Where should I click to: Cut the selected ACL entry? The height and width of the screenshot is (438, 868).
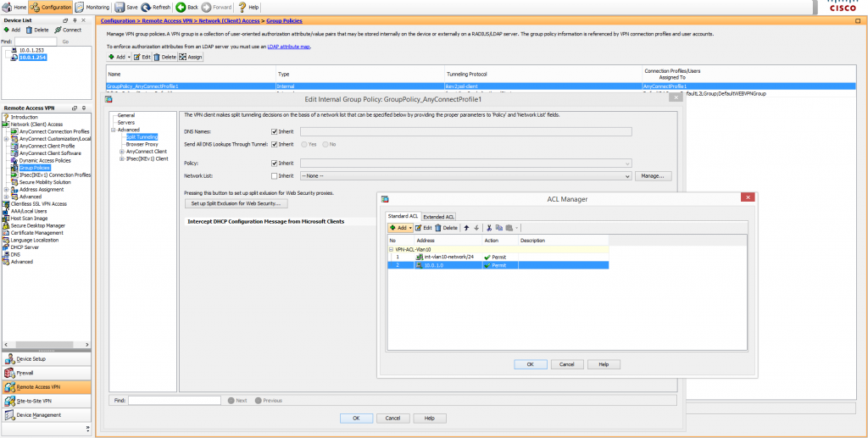(x=489, y=228)
